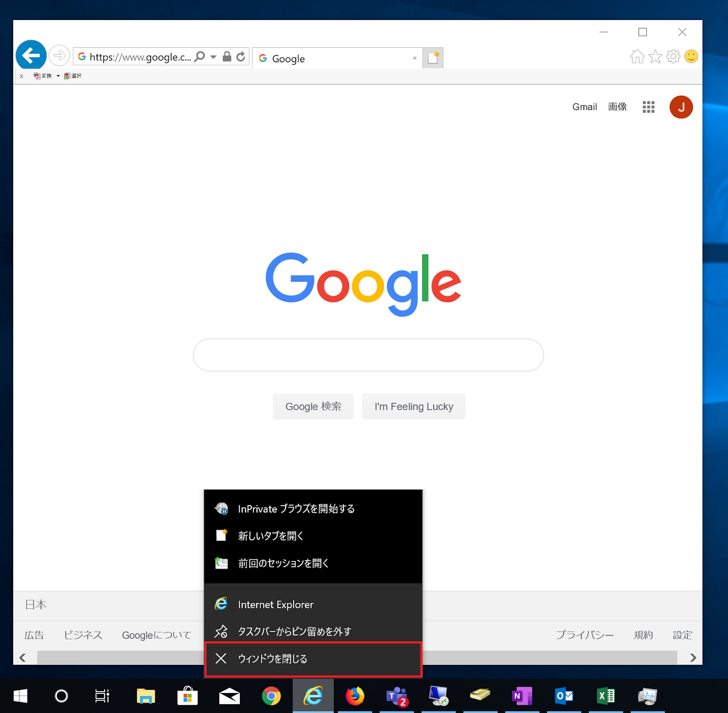The height and width of the screenshot is (713, 728).
Task: Open the Google apps grid
Action: pos(648,107)
